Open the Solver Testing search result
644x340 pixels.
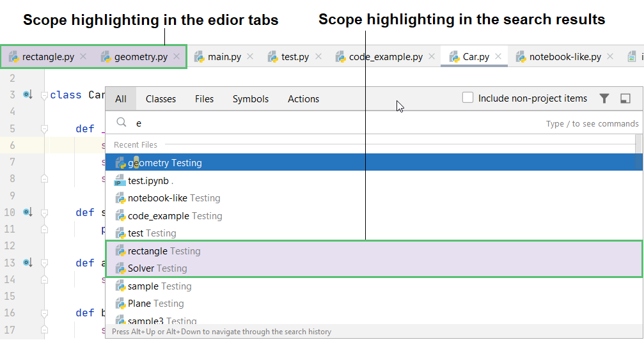coord(157,268)
